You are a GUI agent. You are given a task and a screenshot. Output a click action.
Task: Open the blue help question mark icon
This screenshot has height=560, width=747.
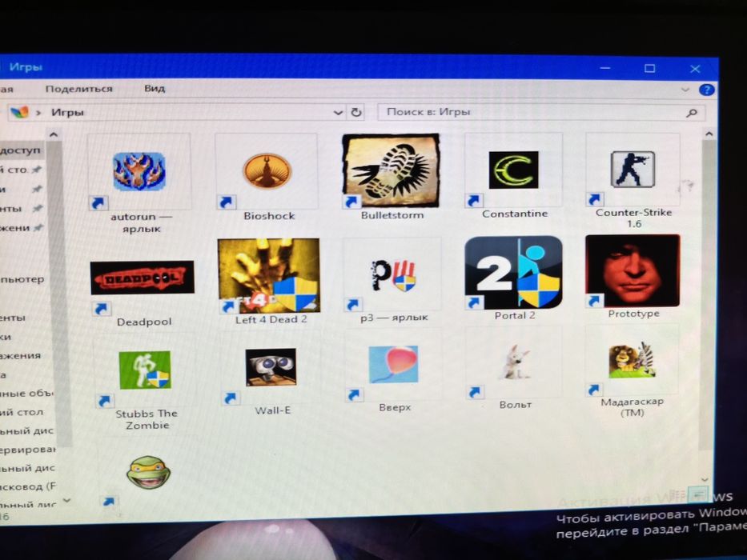pos(707,90)
